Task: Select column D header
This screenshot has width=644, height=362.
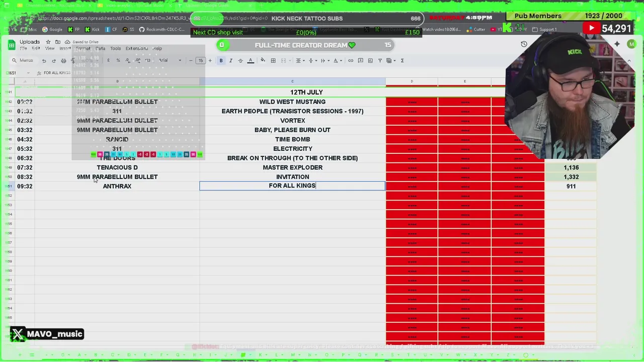Action: coord(412,81)
